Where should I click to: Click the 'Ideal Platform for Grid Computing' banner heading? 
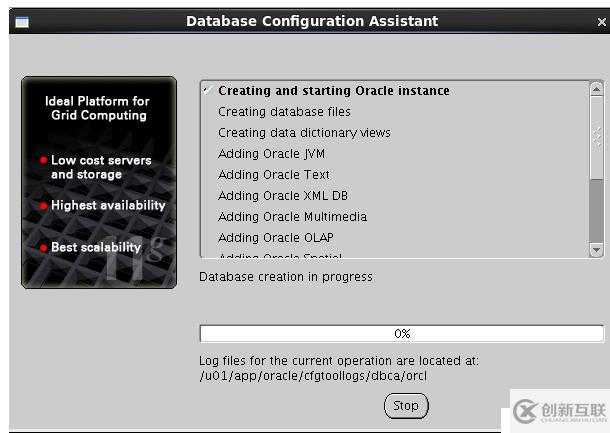(x=98, y=108)
